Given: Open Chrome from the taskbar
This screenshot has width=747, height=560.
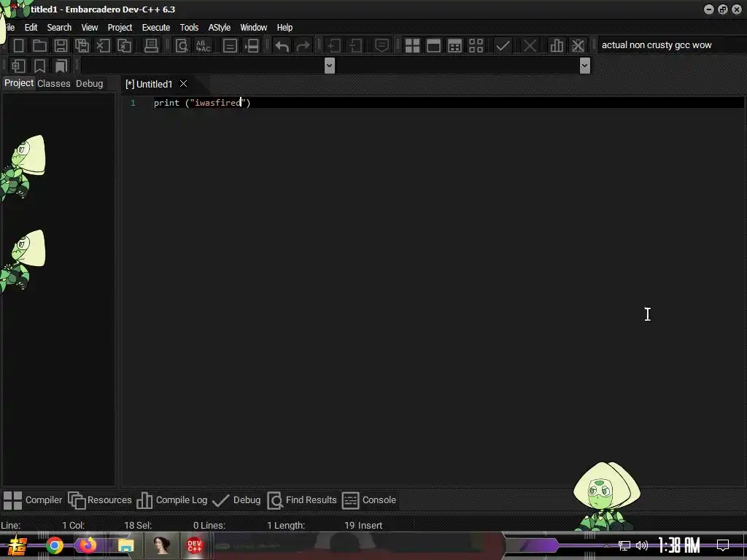Looking at the screenshot, I should [x=55, y=545].
